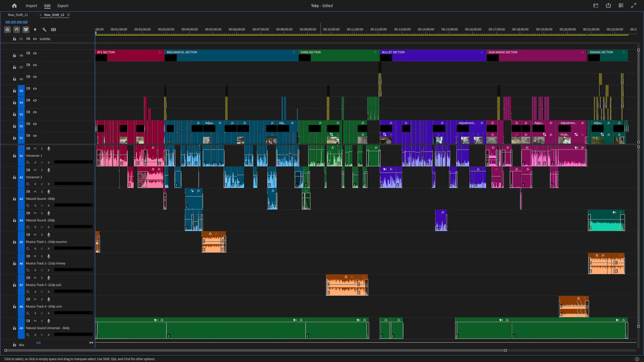Image resolution: width=644 pixels, height=362 pixels.
Task: Click the Mix volume value 0.0
Action: [38, 343]
